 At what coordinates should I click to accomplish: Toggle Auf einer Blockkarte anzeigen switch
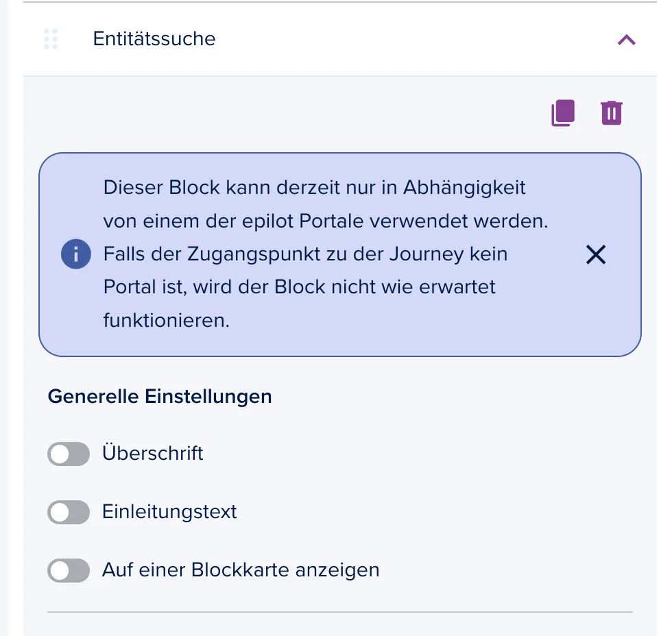point(69,570)
